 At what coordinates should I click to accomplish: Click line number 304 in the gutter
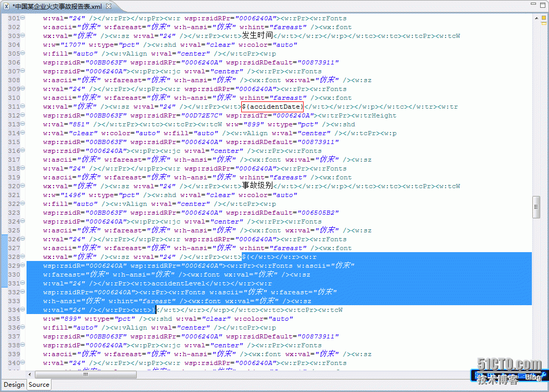coord(14,45)
